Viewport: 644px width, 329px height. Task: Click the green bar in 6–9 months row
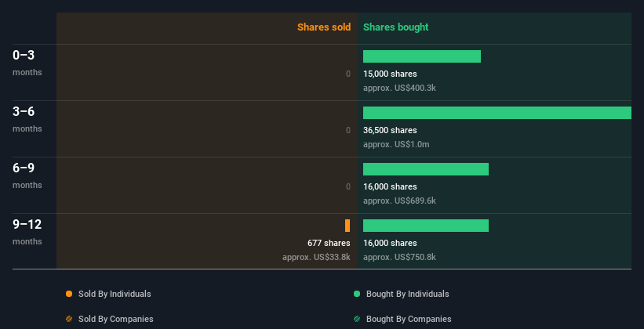426,169
